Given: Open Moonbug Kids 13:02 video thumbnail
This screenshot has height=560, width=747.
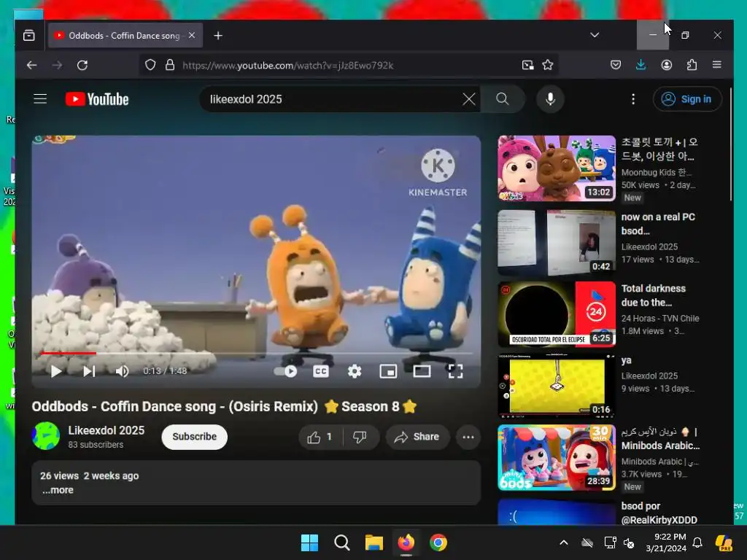Looking at the screenshot, I should [557, 168].
